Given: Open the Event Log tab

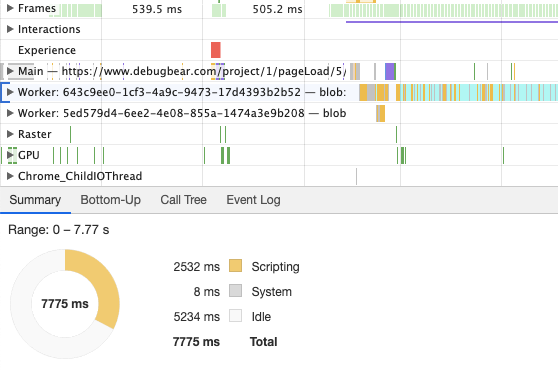Looking at the screenshot, I should click(253, 200).
